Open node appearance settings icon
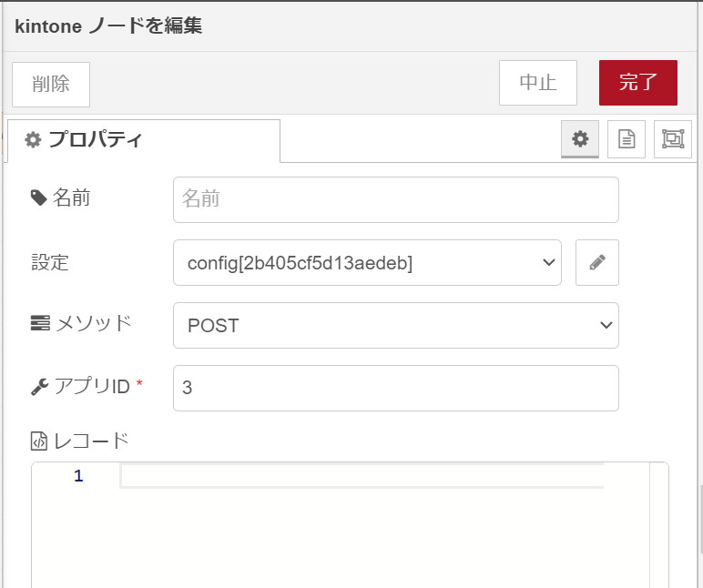 point(673,139)
